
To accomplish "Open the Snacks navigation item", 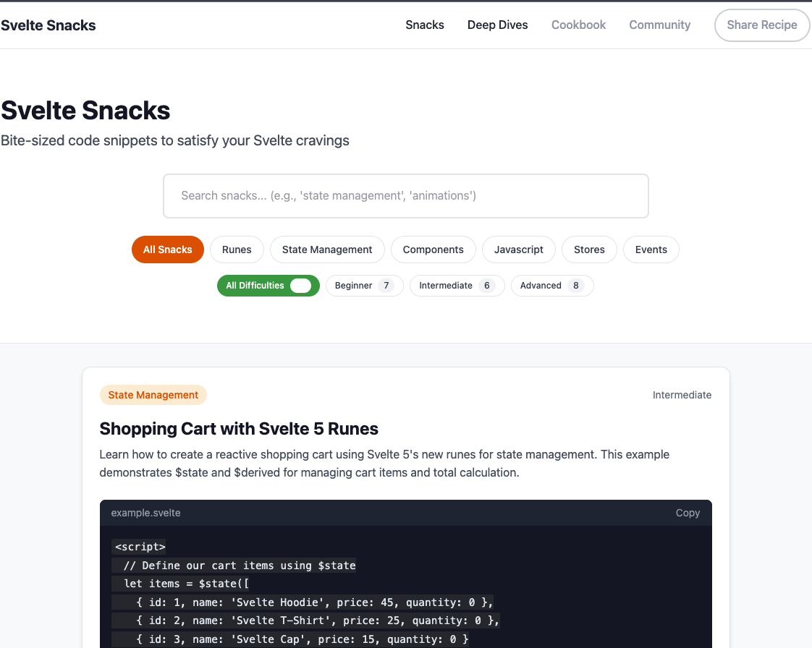I will pos(424,25).
